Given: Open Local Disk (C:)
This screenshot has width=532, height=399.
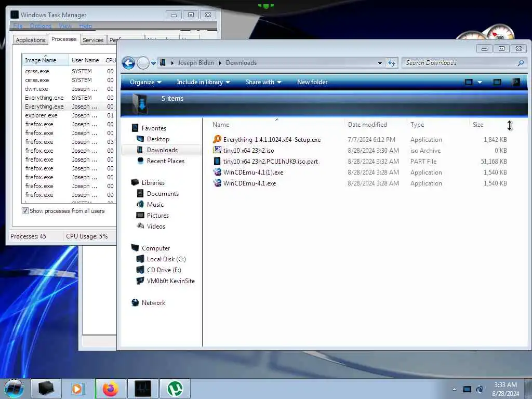Looking at the screenshot, I should click(166, 259).
